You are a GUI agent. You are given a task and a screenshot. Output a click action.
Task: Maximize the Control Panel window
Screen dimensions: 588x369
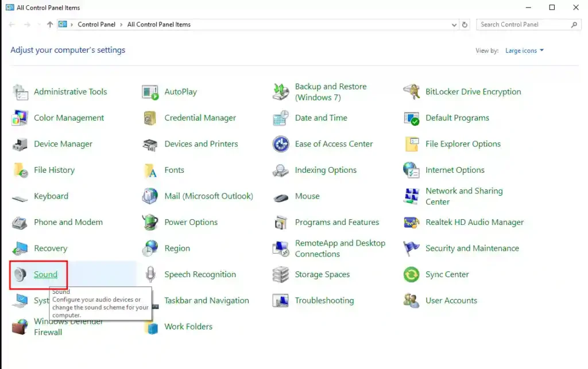click(552, 7)
